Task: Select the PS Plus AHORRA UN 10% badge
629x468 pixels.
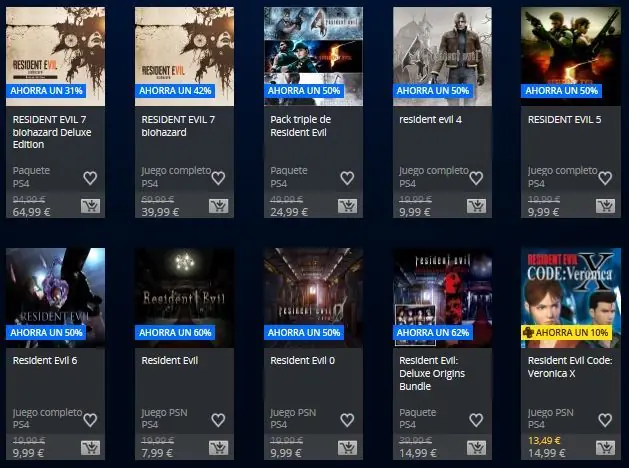Action: tap(566, 332)
